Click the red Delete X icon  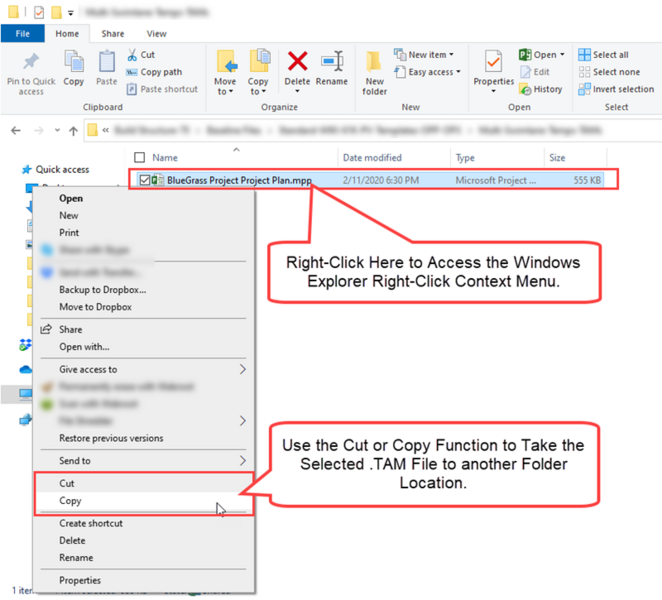297,61
